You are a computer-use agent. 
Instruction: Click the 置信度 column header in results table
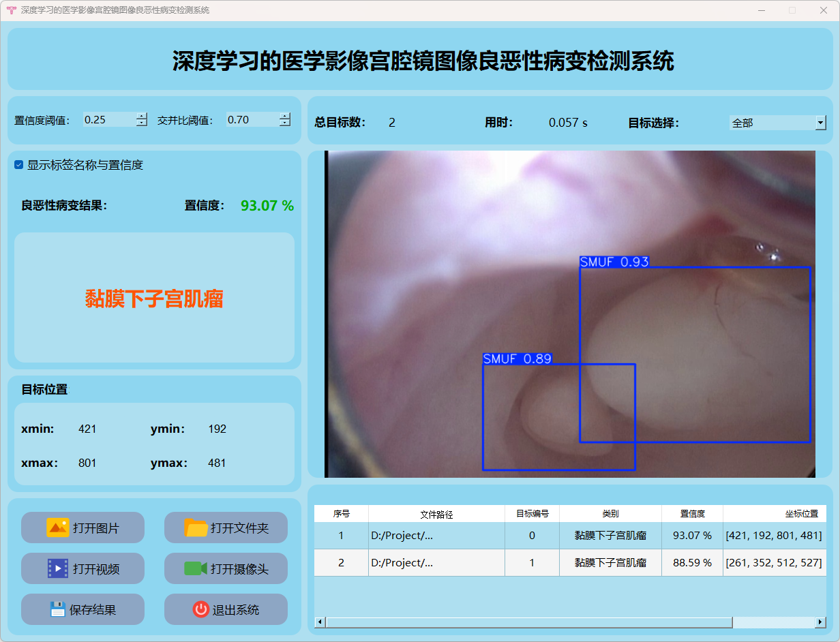tap(692, 514)
